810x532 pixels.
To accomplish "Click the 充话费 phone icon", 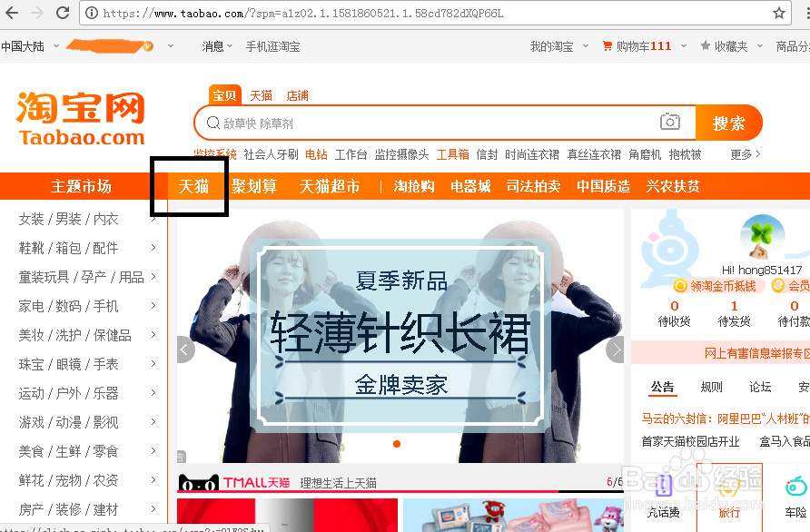I will [x=663, y=485].
